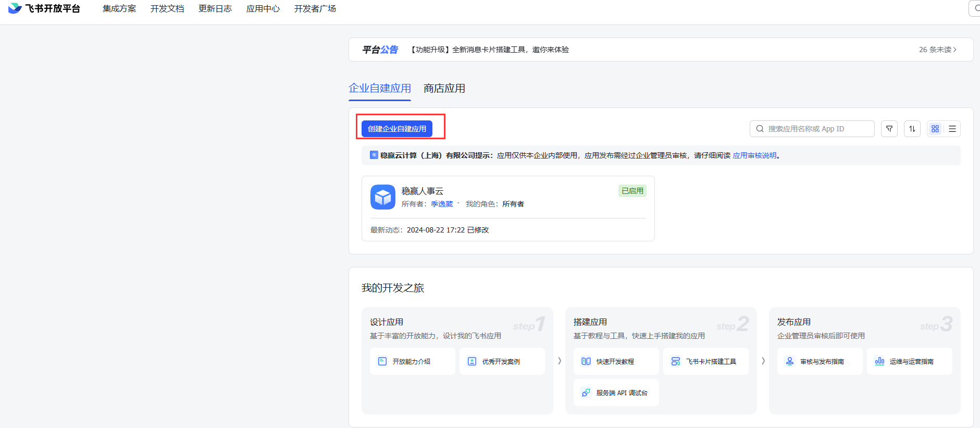980x428 pixels.
Task: Click the 设计应用 step heading
Action: [x=387, y=322]
